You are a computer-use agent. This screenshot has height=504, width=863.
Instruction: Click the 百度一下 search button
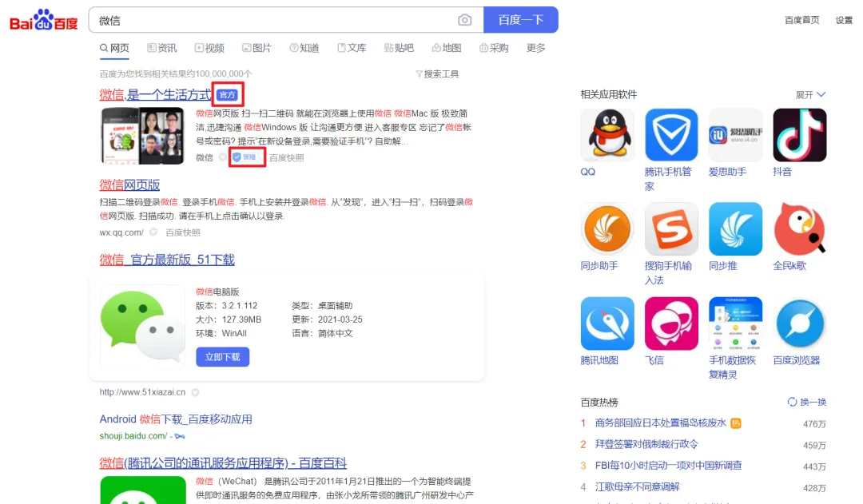point(521,20)
